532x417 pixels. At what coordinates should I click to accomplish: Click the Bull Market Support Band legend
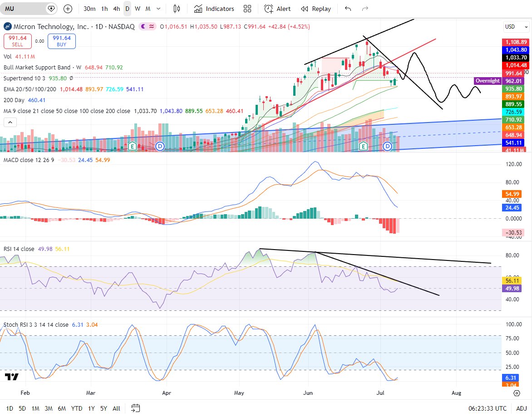pos(42,68)
